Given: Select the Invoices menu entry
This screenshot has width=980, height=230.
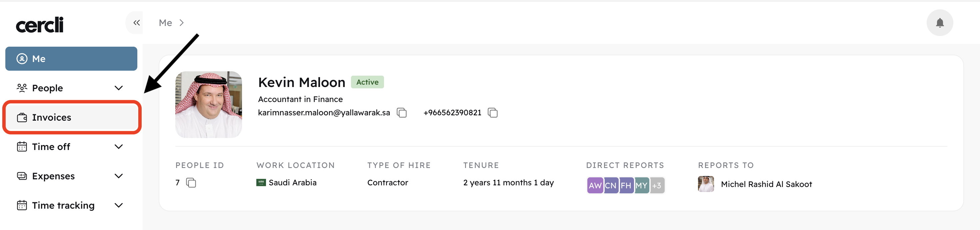Looking at the screenshot, I should coord(52,117).
